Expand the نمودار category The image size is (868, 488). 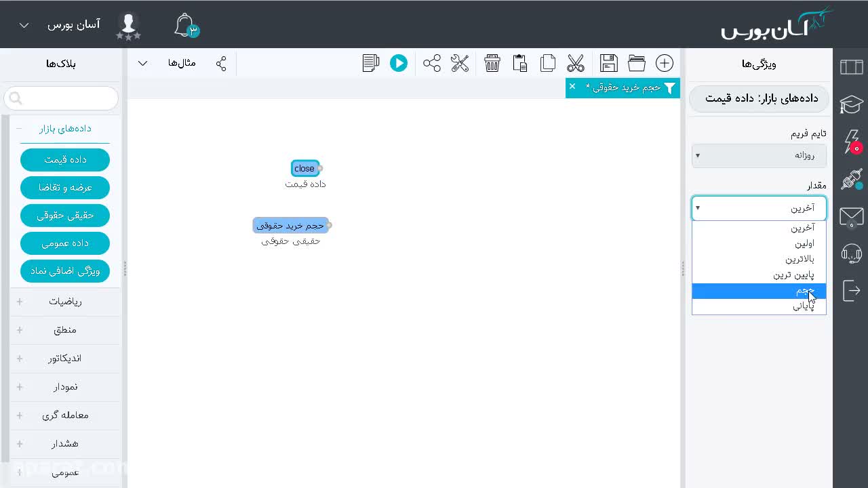(x=65, y=387)
